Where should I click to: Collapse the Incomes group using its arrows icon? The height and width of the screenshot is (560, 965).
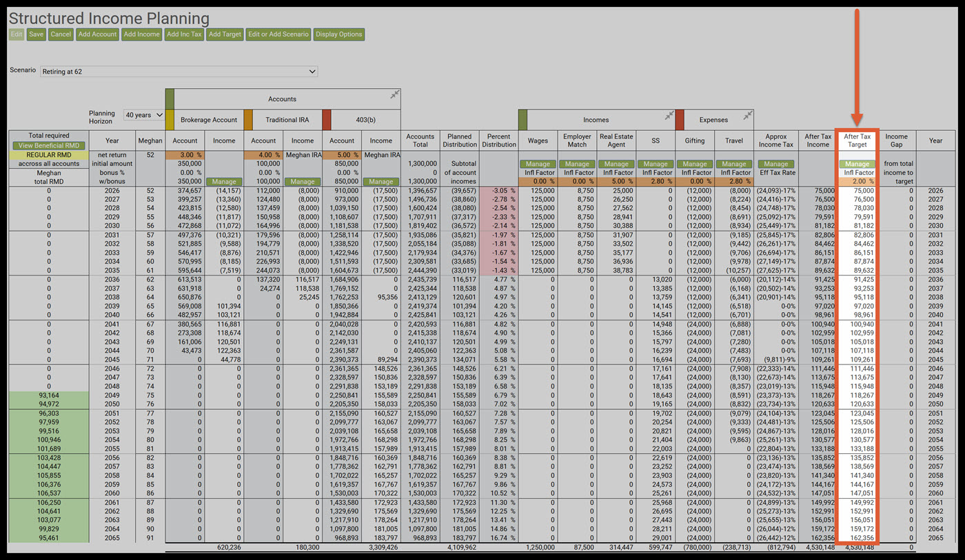coord(668,115)
